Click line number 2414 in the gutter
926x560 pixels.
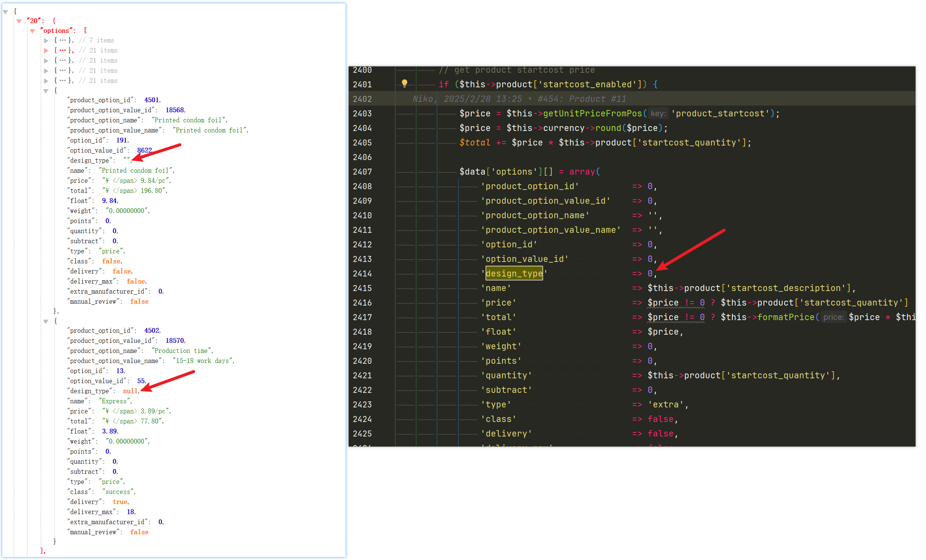362,273
